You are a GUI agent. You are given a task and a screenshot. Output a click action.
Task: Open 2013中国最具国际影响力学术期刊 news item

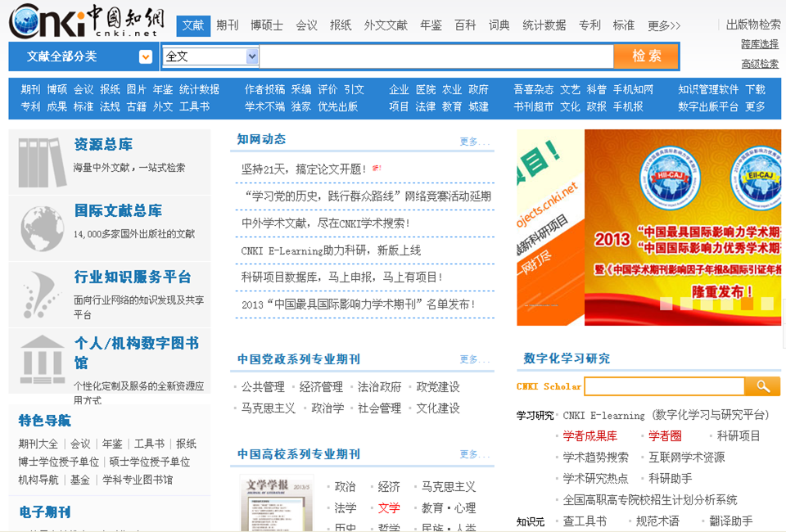click(359, 304)
